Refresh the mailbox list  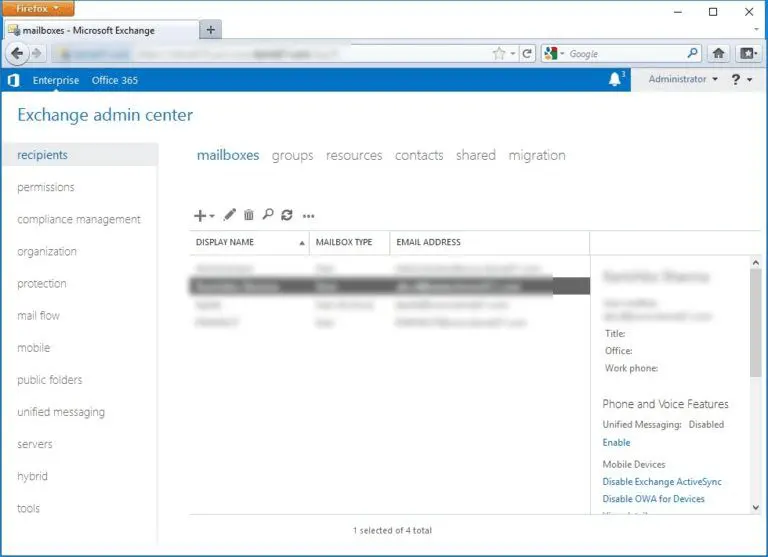coord(287,215)
